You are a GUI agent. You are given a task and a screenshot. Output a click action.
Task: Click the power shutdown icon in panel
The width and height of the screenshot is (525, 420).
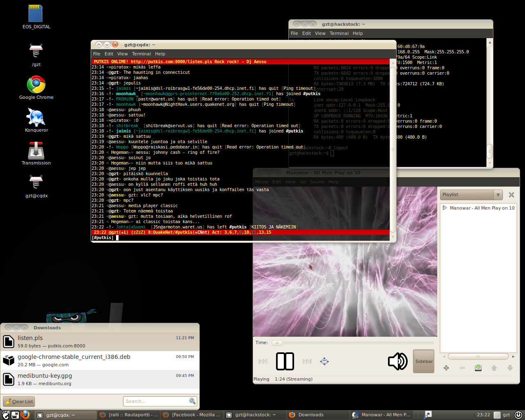click(x=518, y=415)
